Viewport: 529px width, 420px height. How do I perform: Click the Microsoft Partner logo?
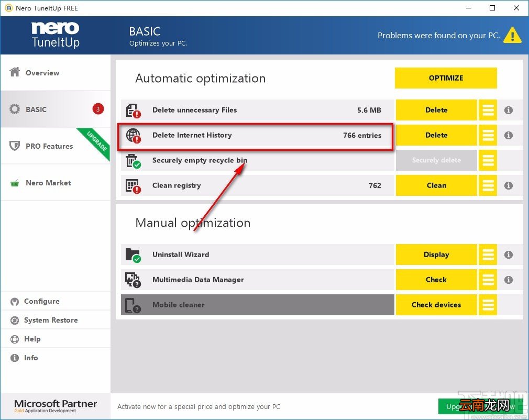click(x=56, y=406)
